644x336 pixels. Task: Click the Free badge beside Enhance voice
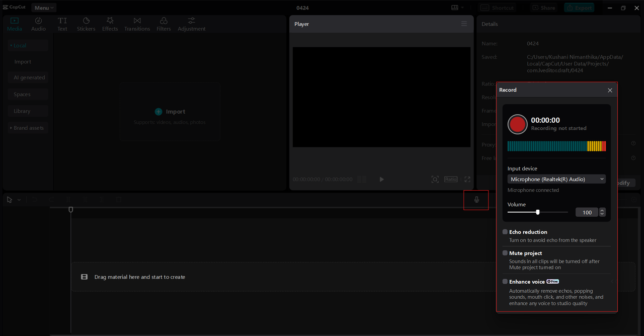pos(553,282)
